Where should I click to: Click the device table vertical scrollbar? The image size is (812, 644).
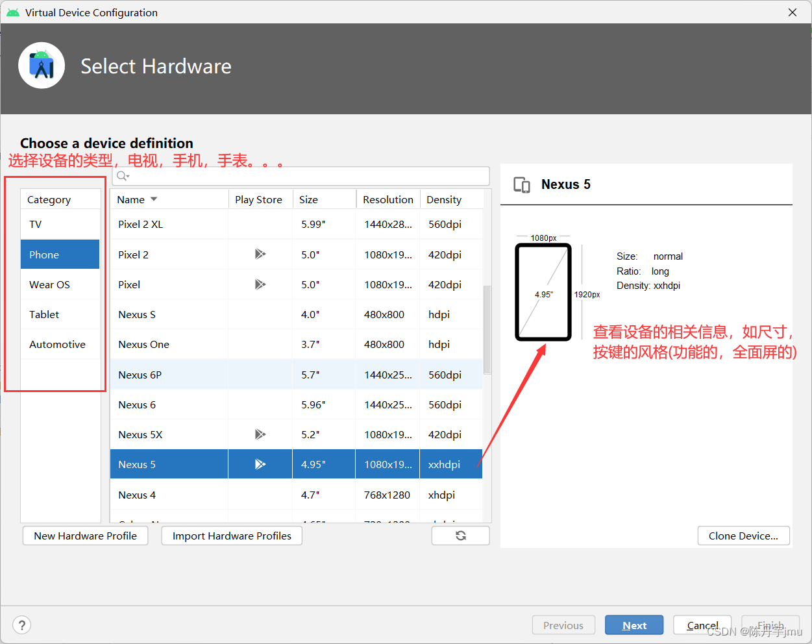pyautogui.click(x=487, y=330)
